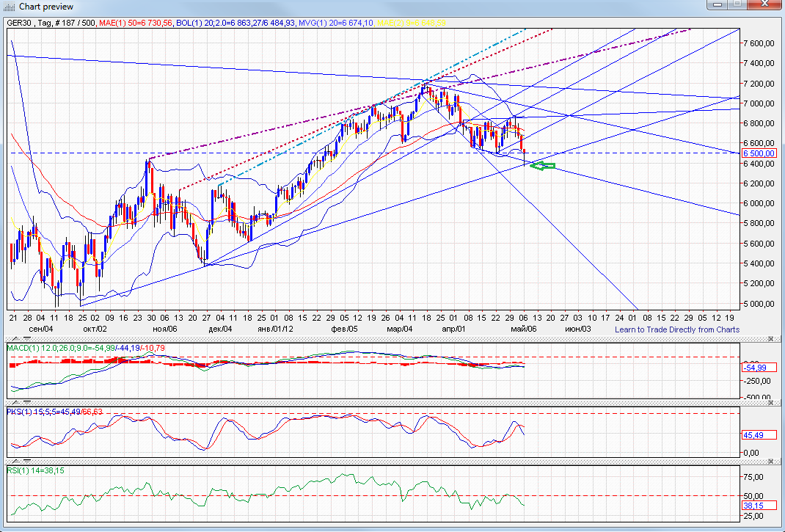Click the Chart preview title bar application icon

(x=7, y=7)
